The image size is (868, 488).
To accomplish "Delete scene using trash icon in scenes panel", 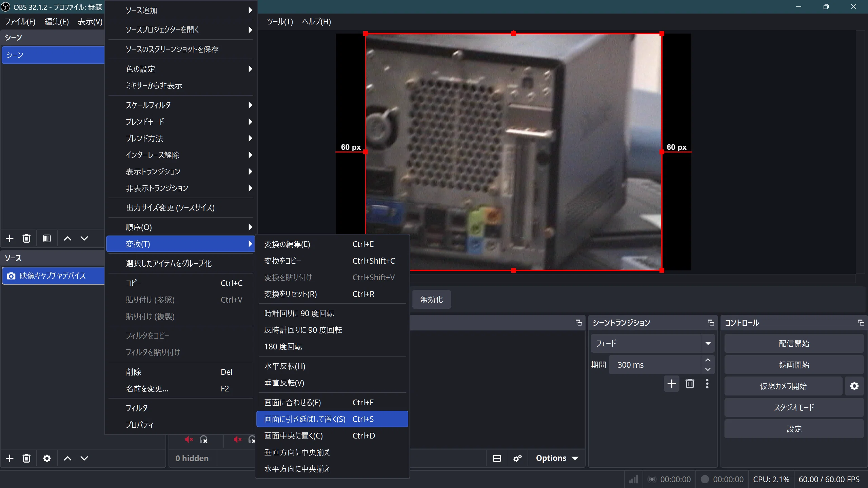I will point(26,239).
